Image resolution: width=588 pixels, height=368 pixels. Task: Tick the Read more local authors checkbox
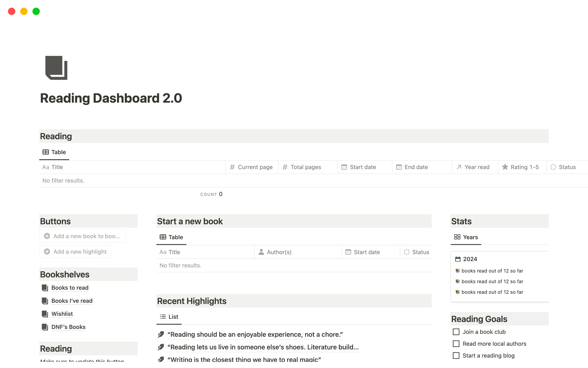click(456, 344)
